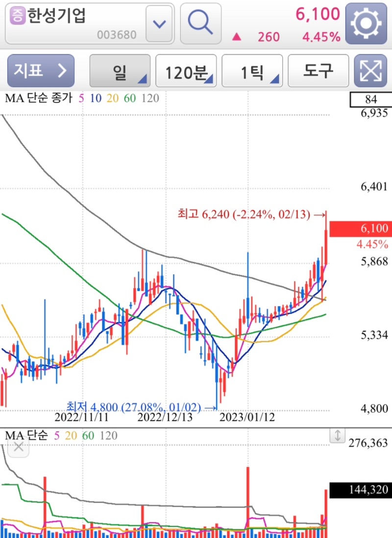Tap the 4,800 axis price label

374,409
